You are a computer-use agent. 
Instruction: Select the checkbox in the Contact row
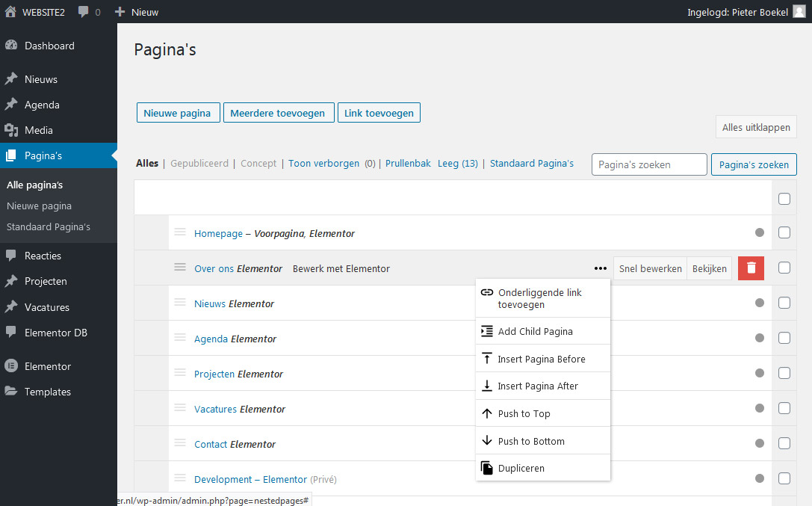tap(784, 443)
